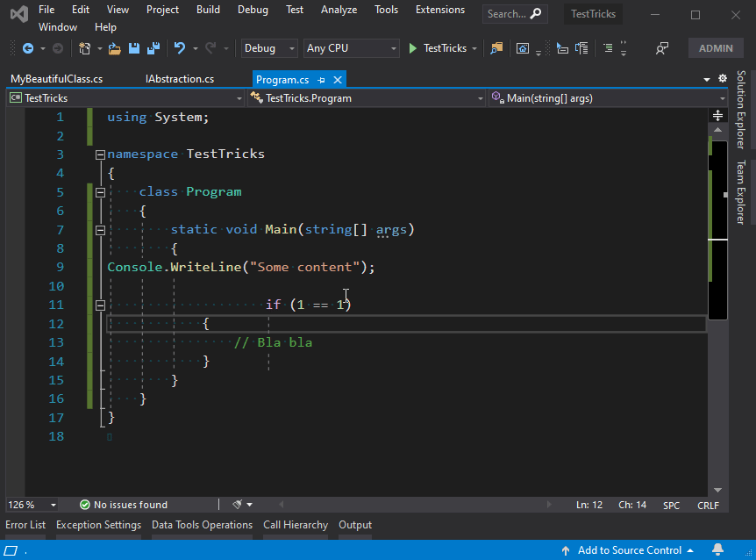Open the Extensions menu
This screenshot has width=756, height=560.
pos(440,10)
